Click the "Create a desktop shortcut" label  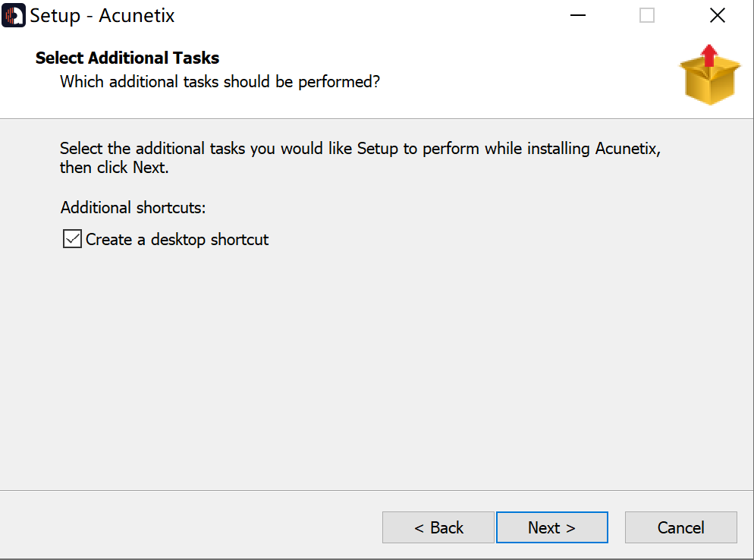177,240
